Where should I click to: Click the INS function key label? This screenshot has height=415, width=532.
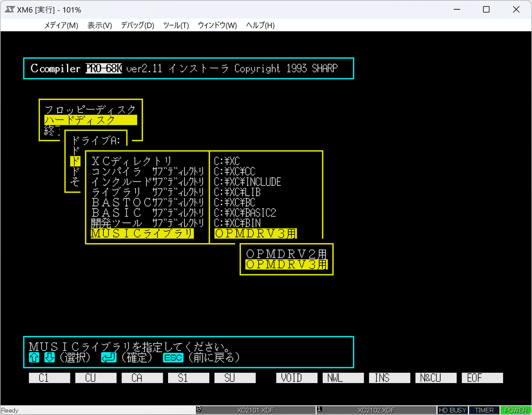[389, 378]
